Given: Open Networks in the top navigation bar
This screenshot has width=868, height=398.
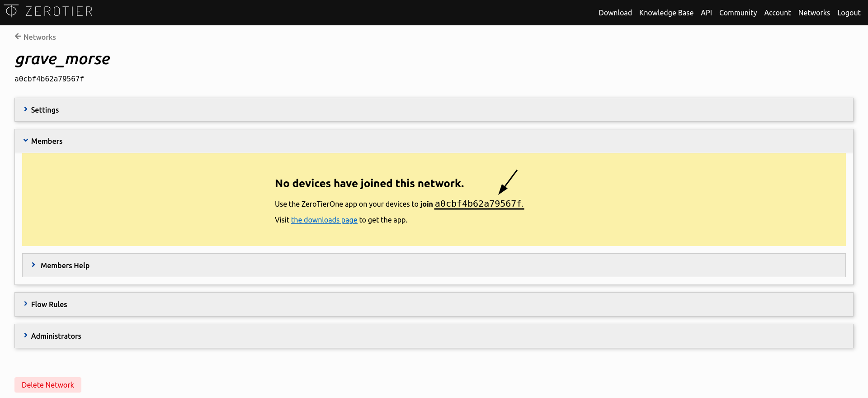Looking at the screenshot, I should (x=814, y=13).
